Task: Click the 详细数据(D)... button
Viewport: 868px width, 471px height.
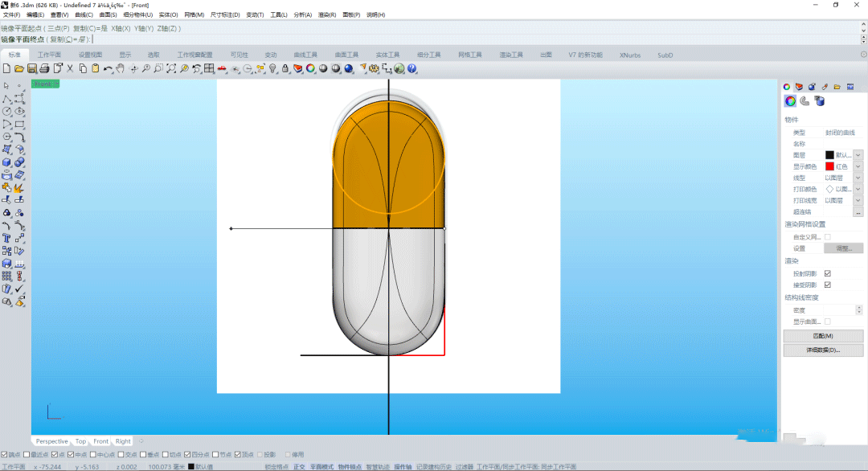Action: tap(823, 350)
